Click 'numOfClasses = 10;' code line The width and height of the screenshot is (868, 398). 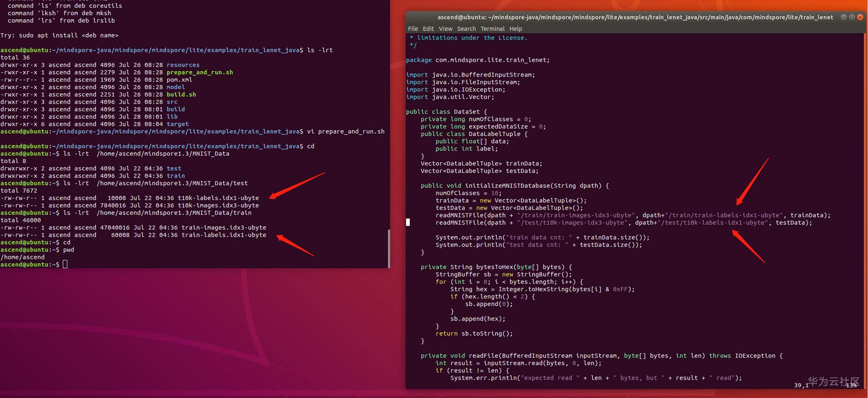468,193
